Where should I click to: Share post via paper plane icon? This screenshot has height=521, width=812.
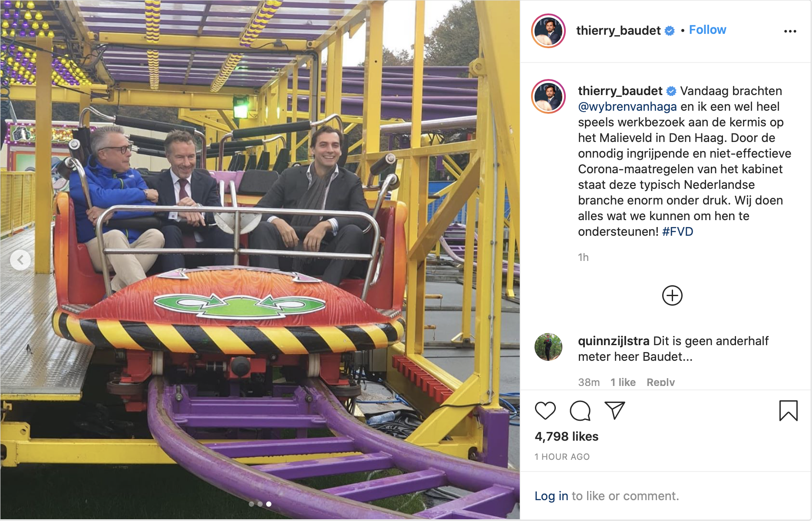point(614,411)
